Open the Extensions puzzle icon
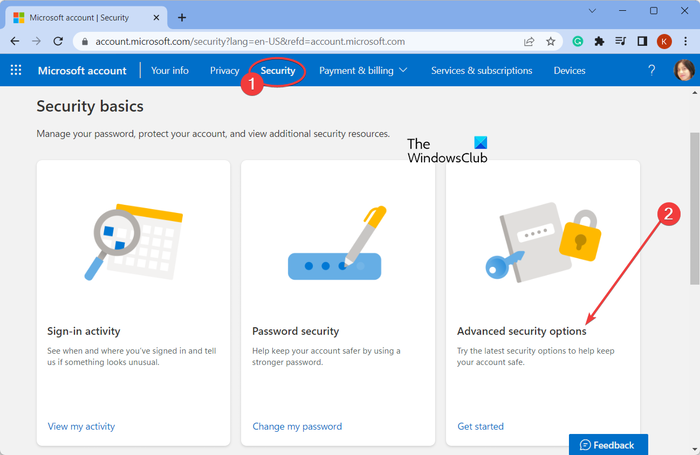The height and width of the screenshot is (455, 700). click(x=599, y=42)
